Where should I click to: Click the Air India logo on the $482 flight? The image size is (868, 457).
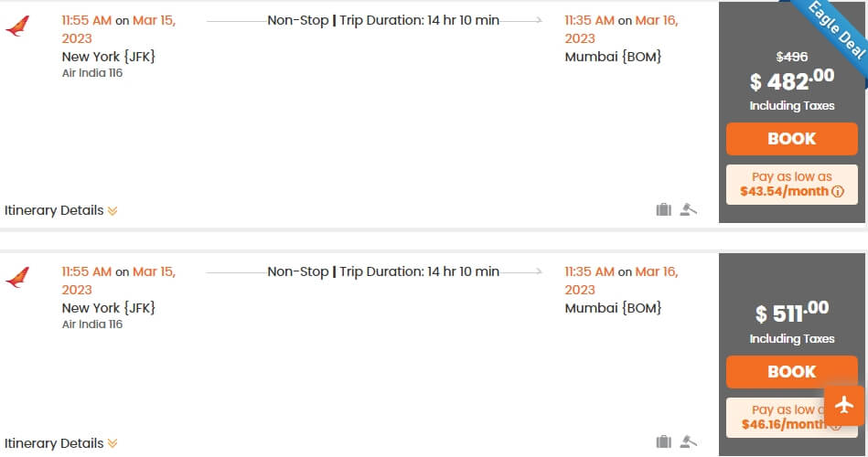(17, 26)
